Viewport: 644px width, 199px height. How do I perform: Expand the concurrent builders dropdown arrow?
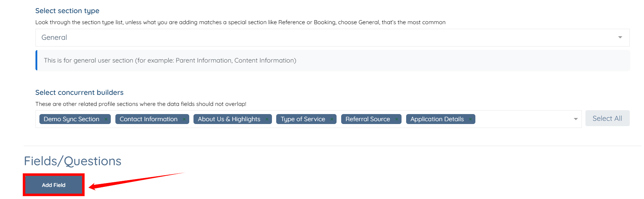[575, 119]
